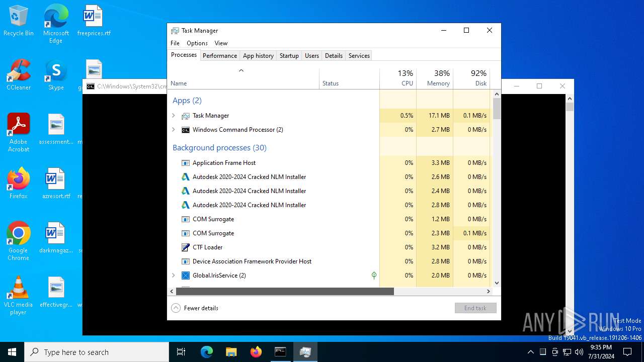This screenshot has height=362, width=644.
Task: Launch Firefox from the taskbar
Action: 256,352
